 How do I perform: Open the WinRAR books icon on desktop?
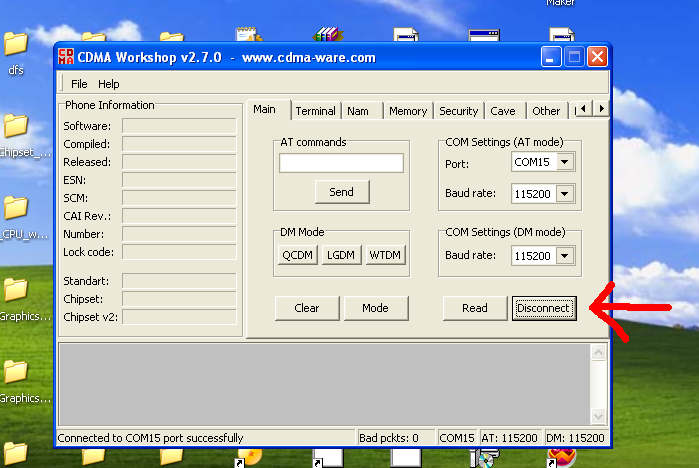pos(328,34)
